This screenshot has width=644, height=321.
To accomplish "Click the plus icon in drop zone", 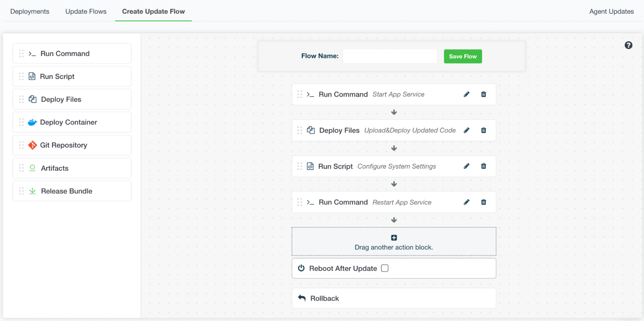I will coord(394,238).
